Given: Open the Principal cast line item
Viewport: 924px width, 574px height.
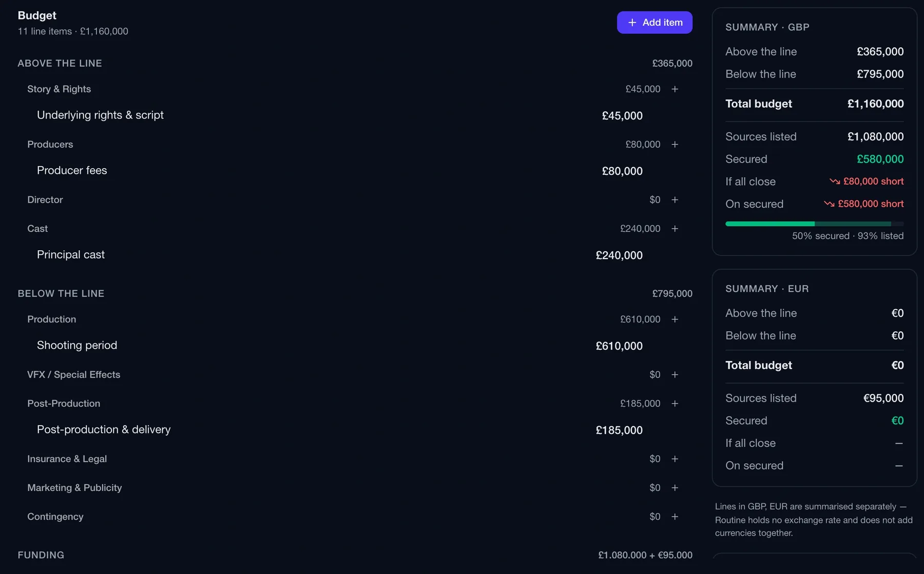Looking at the screenshot, I should click(71, 254).
